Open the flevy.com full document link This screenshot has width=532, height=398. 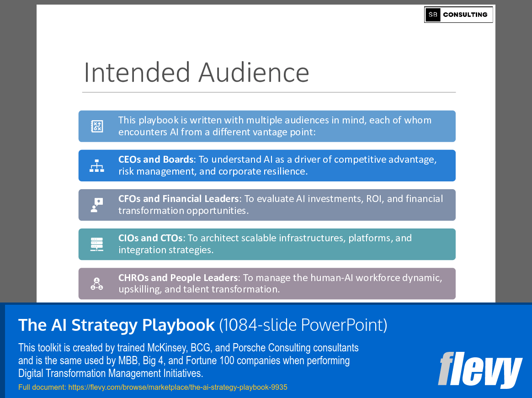(178, 387)
